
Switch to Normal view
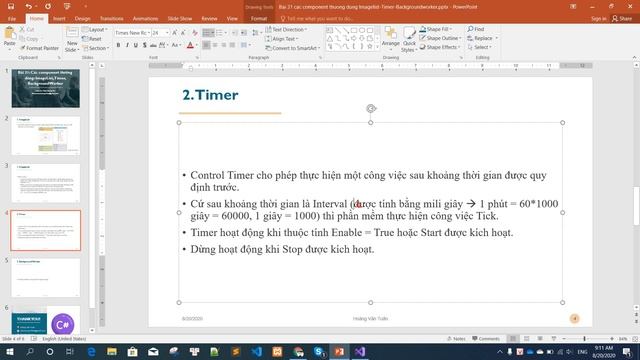pyautogui.click(x=513, y=339)
